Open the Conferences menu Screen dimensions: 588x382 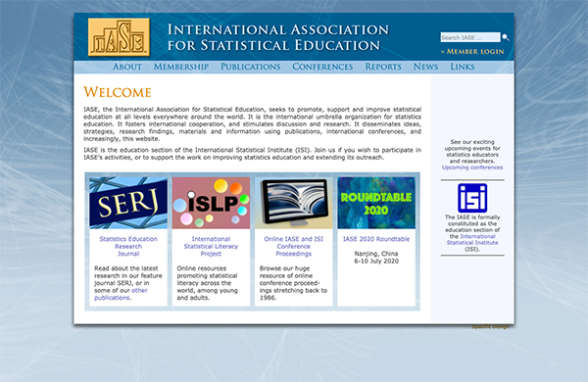pyautogui.click(x=322, y=67)
